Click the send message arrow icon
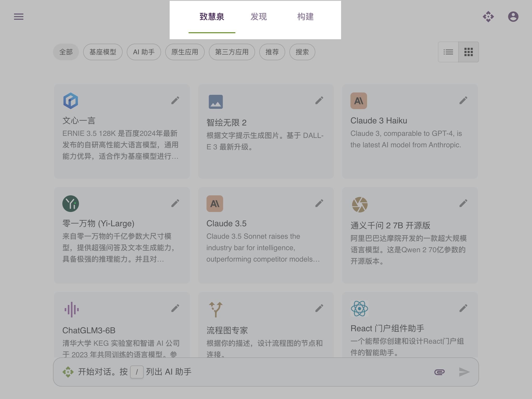The width and height of the screenshot is (532, 399). pyautogui.click(x=464, y=372)
